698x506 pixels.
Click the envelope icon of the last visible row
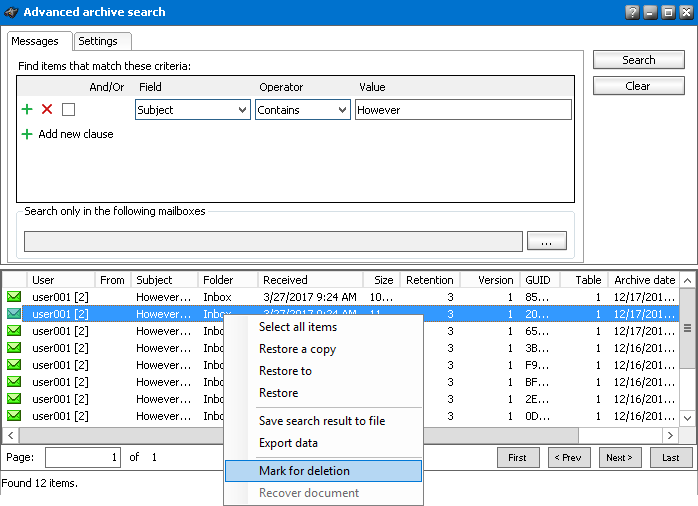pyautogui.click(x=14, y=416)
